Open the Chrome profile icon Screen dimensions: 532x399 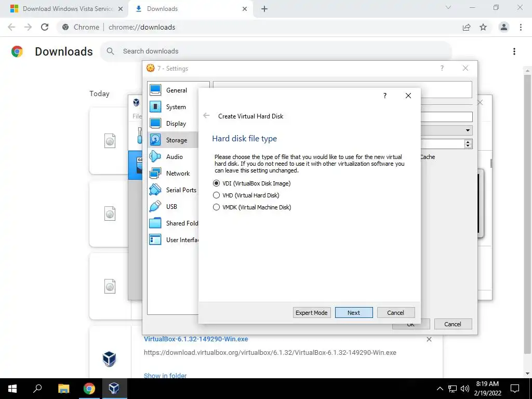pyautogui.click(x=504, y=27)
